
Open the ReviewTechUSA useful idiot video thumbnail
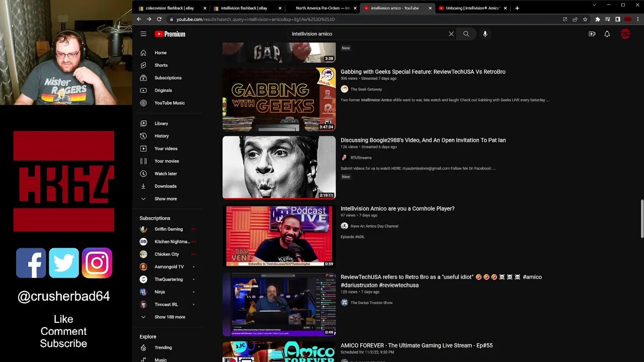click(279, 304)
